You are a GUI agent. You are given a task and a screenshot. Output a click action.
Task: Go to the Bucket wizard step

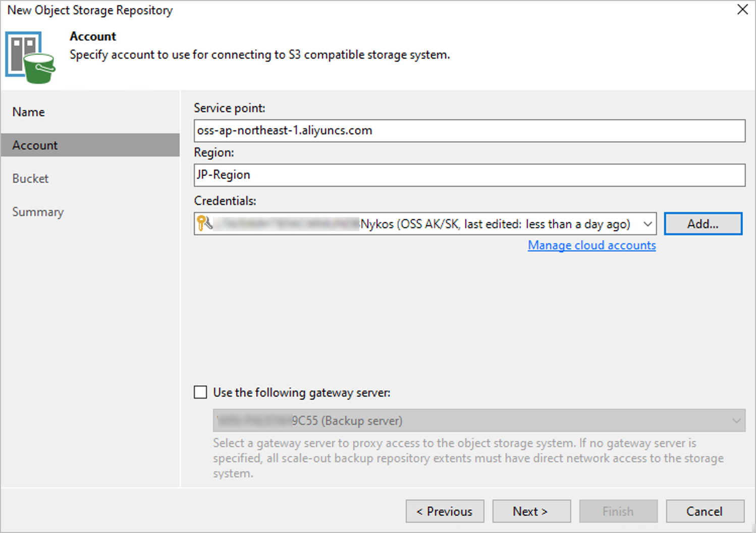point(30,179)
